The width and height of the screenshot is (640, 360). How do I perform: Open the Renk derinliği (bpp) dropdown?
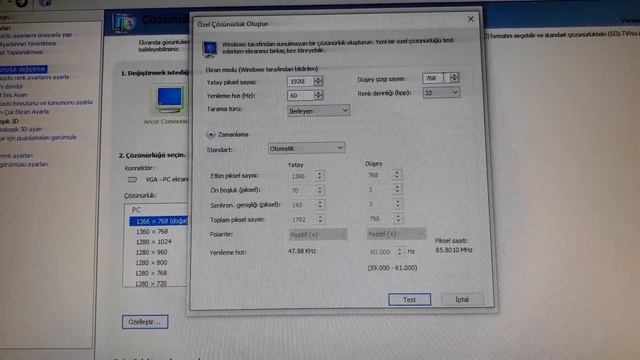click(441, 93)
